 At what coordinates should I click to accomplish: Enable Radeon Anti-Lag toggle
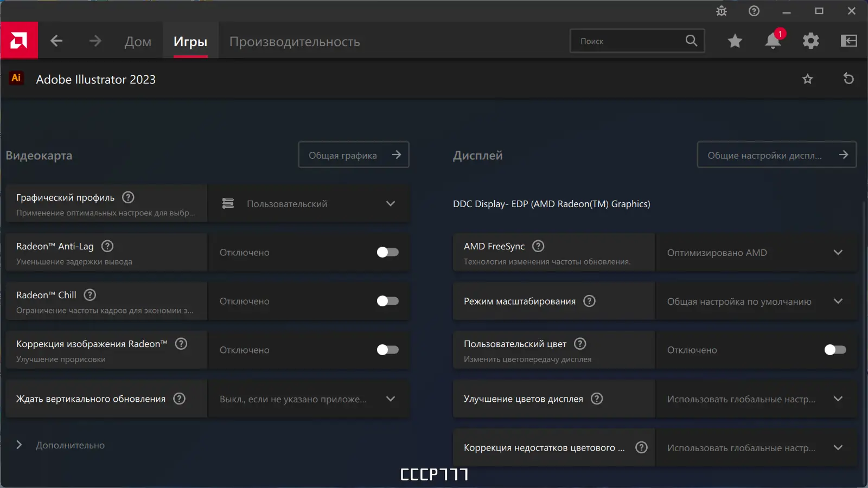pyautogui.click(x=387, y=252)
